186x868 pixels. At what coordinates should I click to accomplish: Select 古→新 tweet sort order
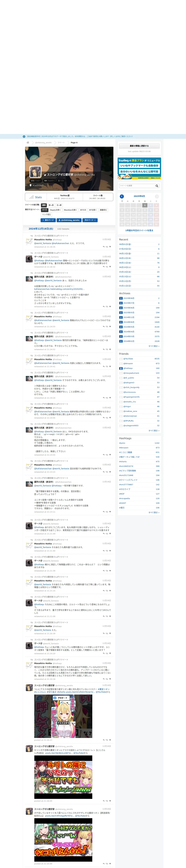(x=59, y=205)
